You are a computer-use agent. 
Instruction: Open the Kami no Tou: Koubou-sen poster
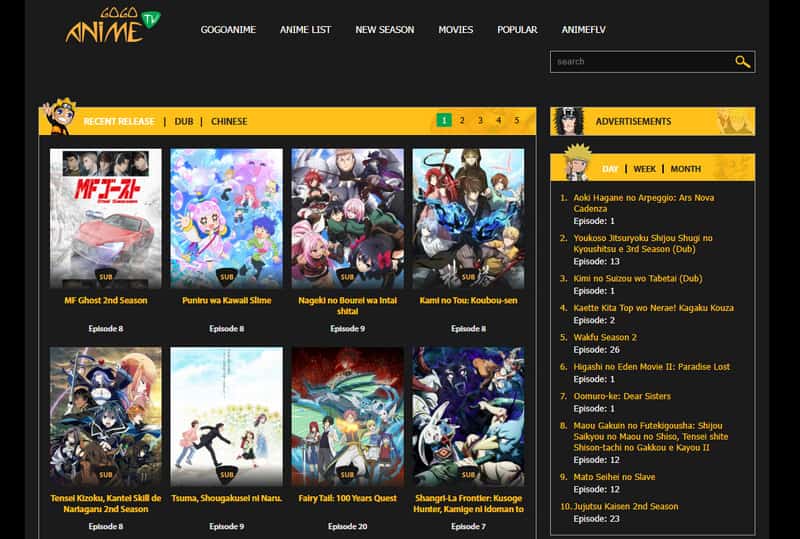468,218
